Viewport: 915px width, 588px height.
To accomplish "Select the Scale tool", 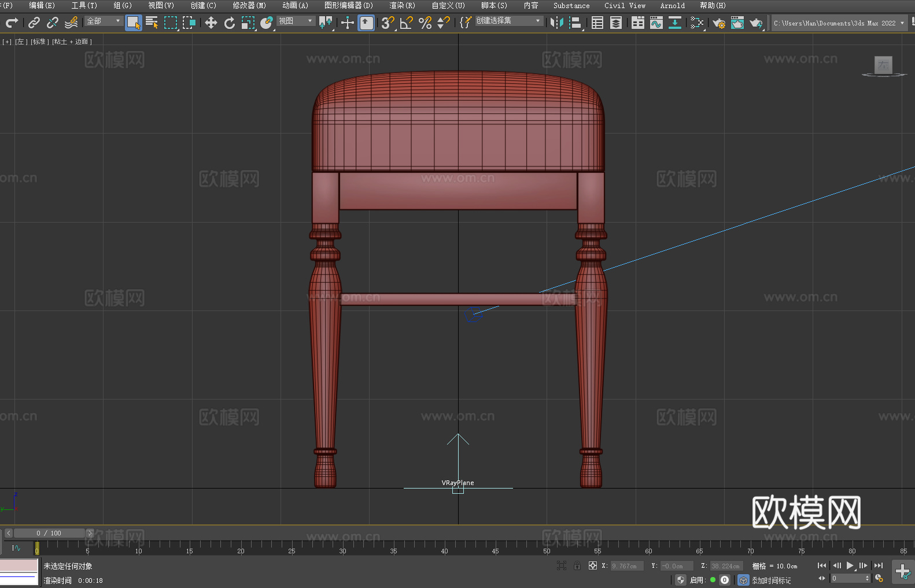I will pos(248,23).
